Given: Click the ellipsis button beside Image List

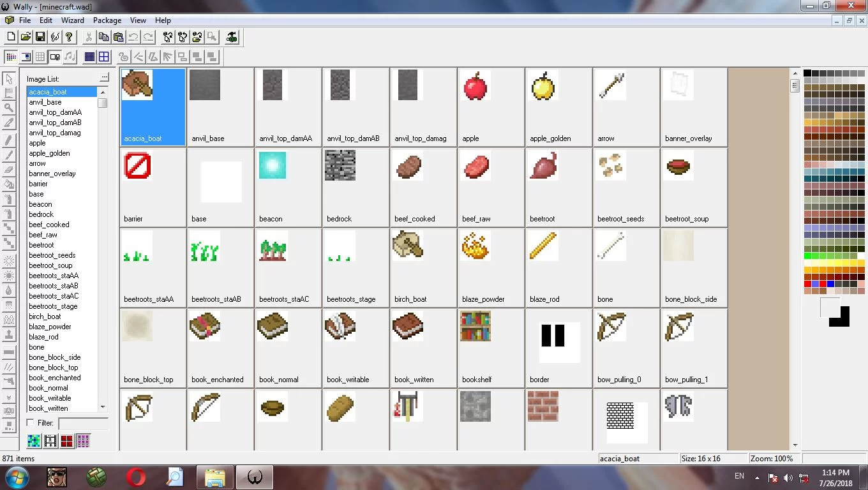Looking at the screenshot, I should pyautogui.click(x=105, y=78).
